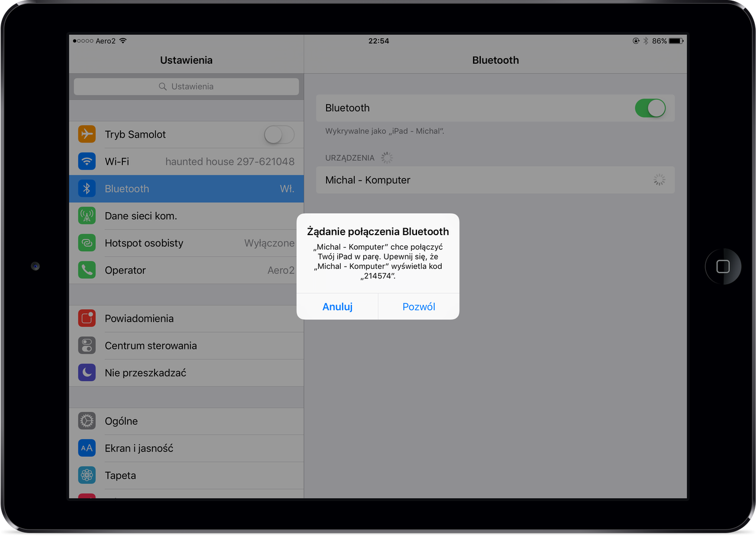Open the Wi-Fi settings row
Viewport: 756px width, 536px height.
click(x=187, y=161)
